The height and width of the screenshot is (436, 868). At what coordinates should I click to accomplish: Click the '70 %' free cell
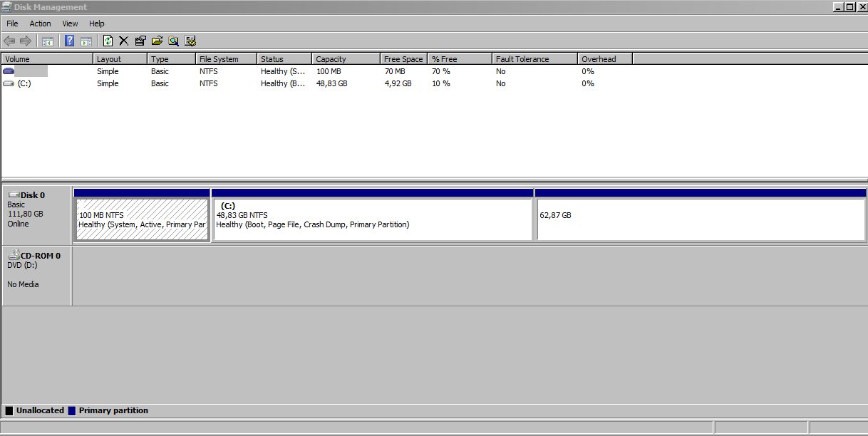441,71
